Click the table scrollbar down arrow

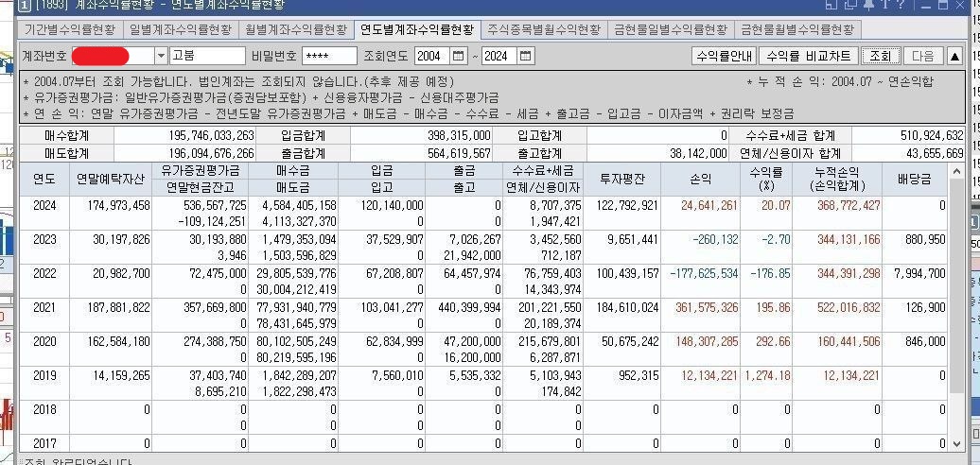(957, 444)
